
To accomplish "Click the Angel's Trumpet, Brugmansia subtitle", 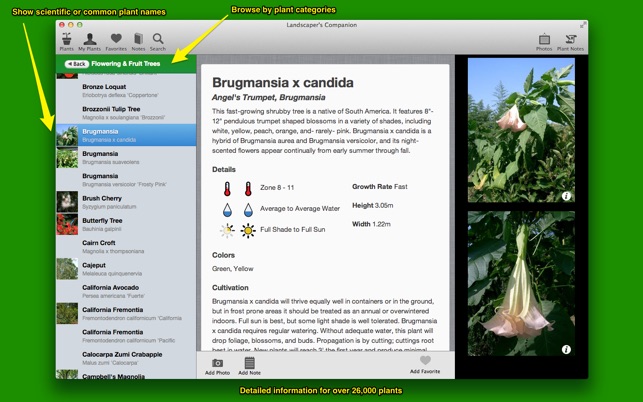I will click(269, 98).
